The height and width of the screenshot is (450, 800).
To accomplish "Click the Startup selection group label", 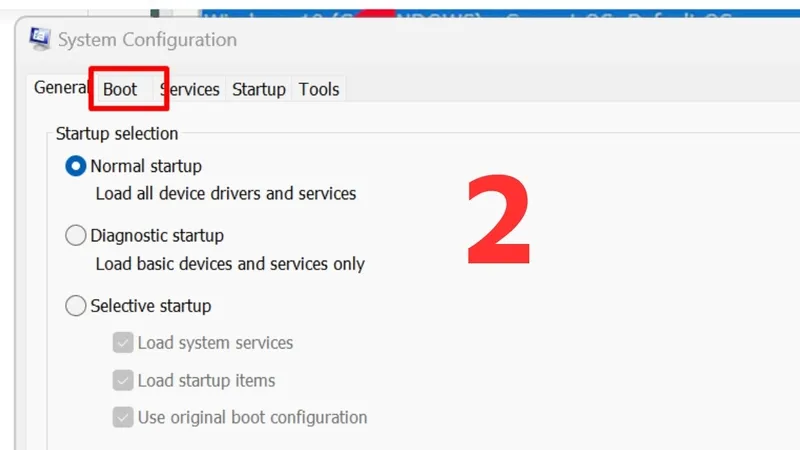I will tap(117, 133).
